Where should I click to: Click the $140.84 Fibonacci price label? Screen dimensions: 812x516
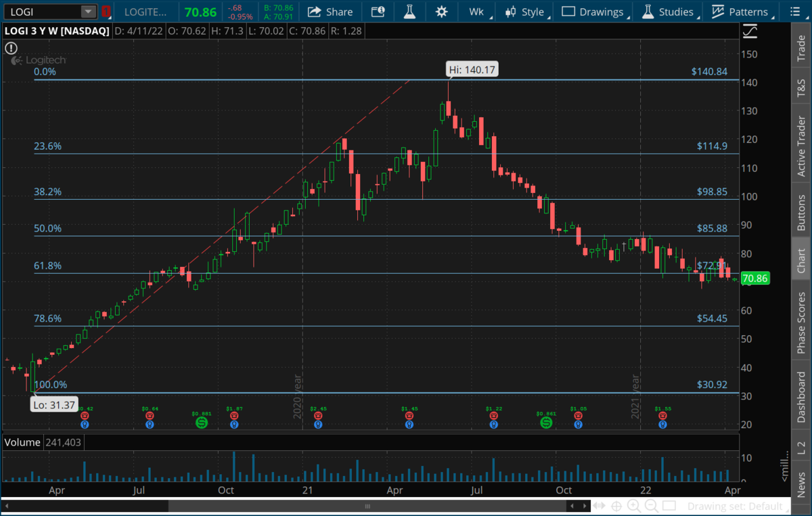click(x=709, y=71)
